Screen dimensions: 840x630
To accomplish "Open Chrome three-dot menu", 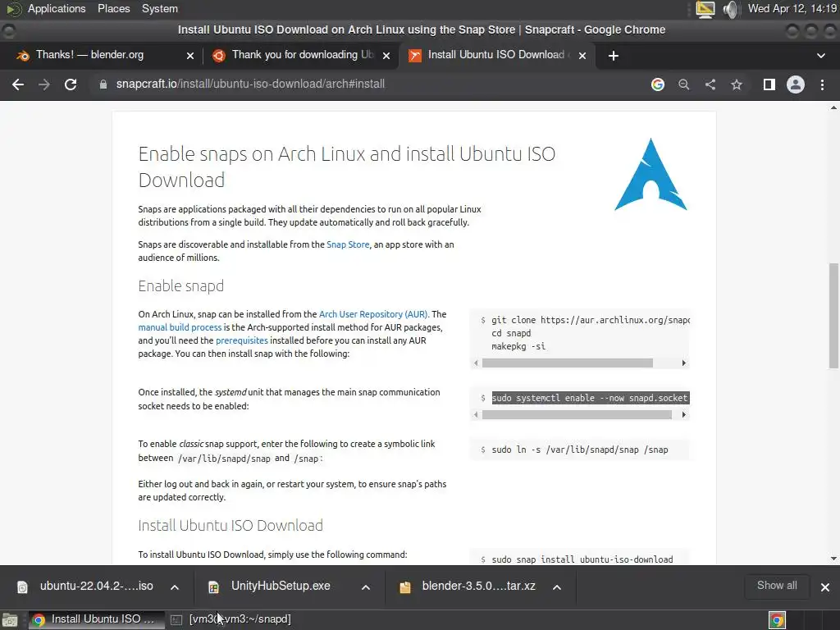I will click(822, 84).
